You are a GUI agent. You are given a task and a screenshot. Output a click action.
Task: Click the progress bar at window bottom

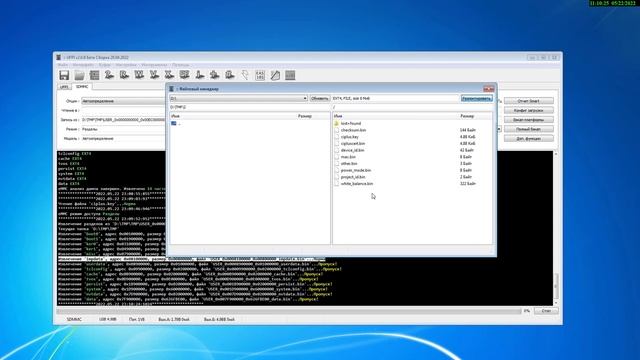coord(289,311)
